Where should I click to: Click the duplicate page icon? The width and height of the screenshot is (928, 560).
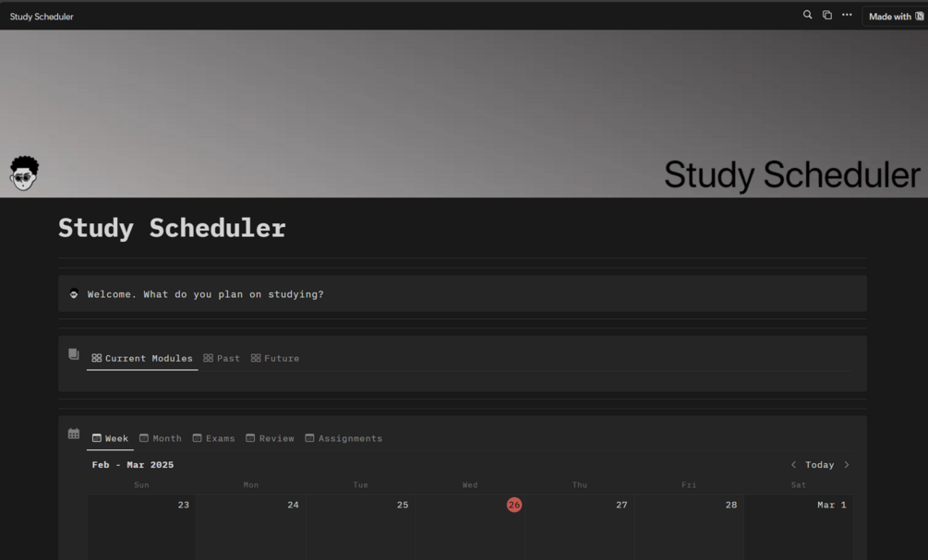click(x=827, y=15)
